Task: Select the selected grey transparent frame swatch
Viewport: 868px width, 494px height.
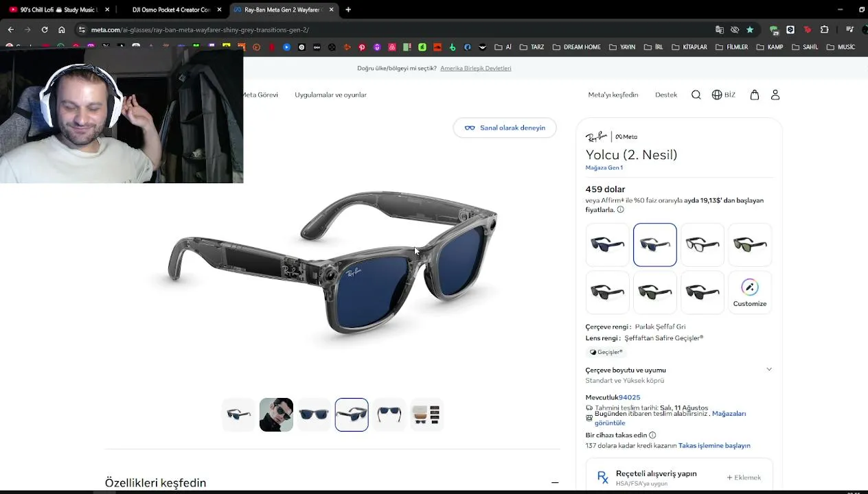Action: tap(655, 244)
